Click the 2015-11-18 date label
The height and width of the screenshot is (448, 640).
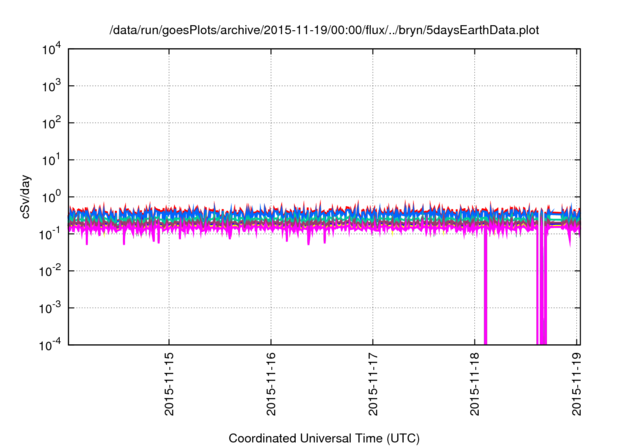474,384
